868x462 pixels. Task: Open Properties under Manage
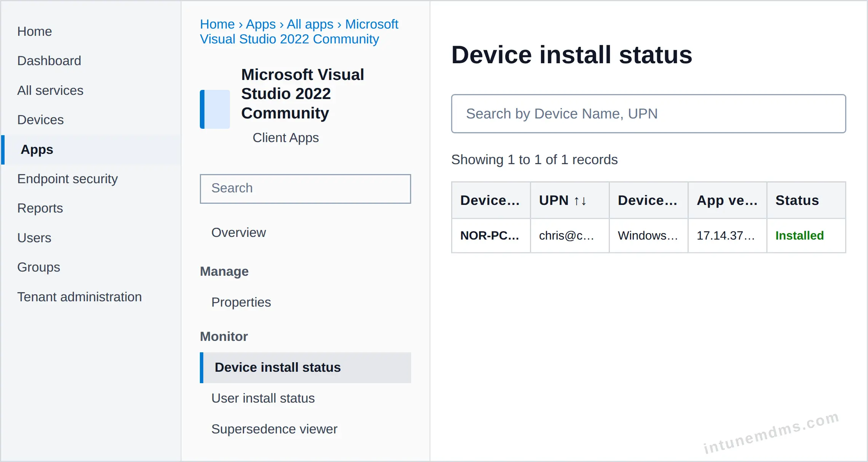241,302
